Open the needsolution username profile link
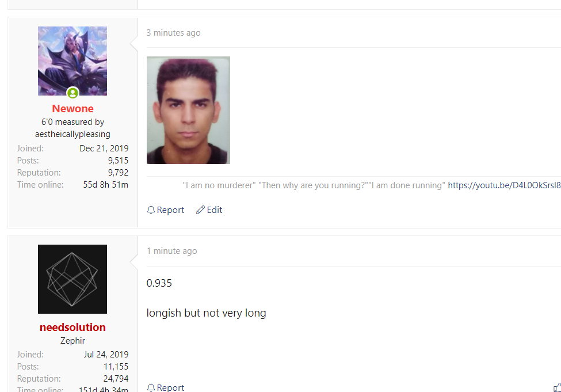 [72, 327]
